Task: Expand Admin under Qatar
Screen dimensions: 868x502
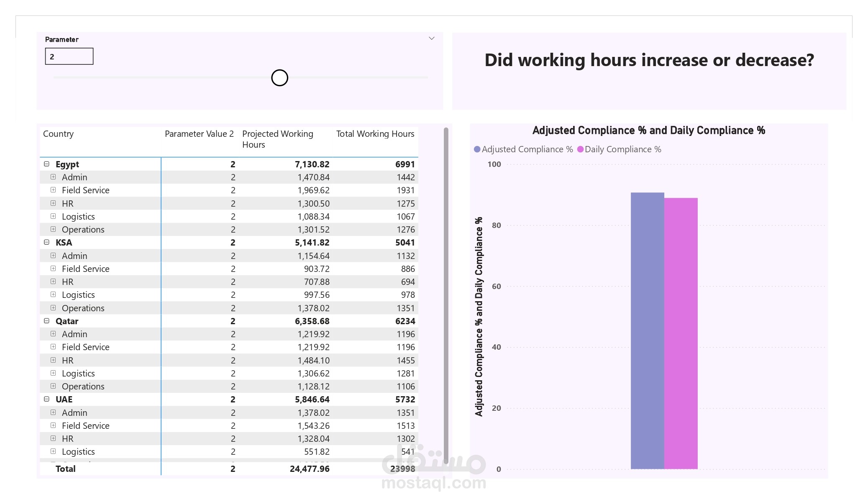Action: point(53,334)
